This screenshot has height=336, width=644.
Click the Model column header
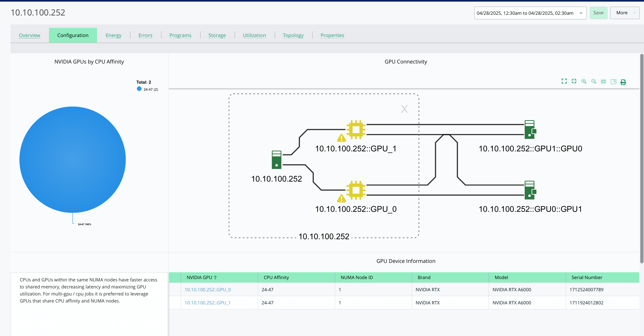(527, 277)
